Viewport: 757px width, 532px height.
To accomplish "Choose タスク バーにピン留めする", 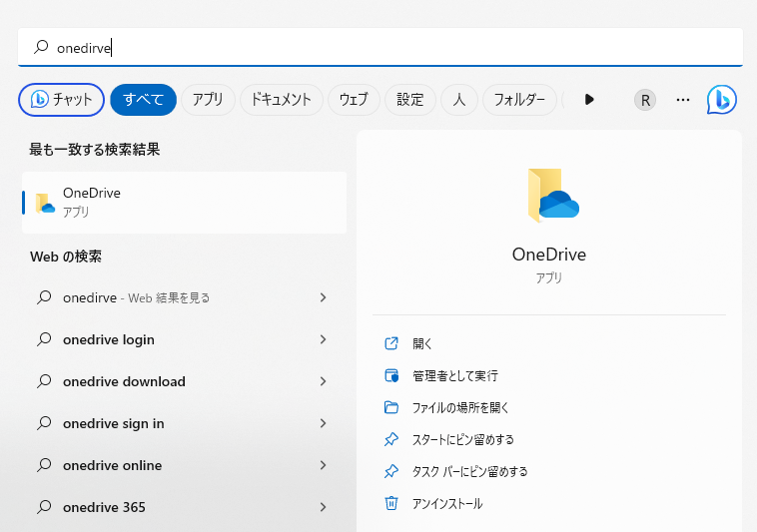I will pyautogui.click(x=469, y=472).
